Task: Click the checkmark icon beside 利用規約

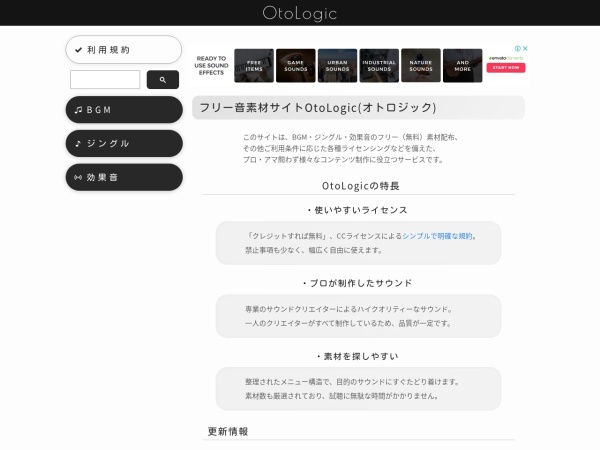Action: (78, 50)
